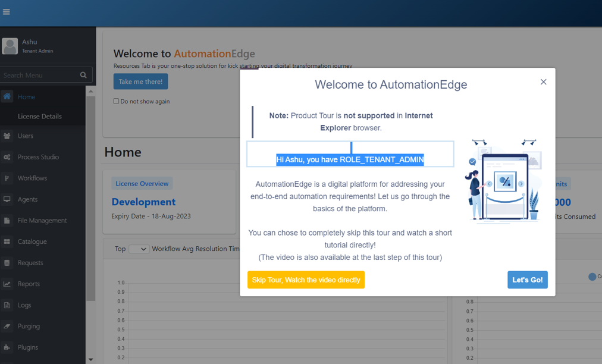
Task: Click the Development license link
Action: 143,202
